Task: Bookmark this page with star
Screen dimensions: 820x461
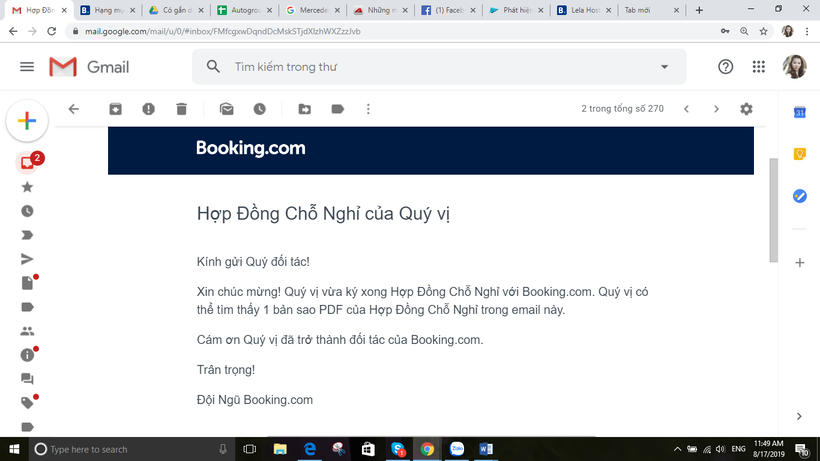Action: tap(764, 31)
